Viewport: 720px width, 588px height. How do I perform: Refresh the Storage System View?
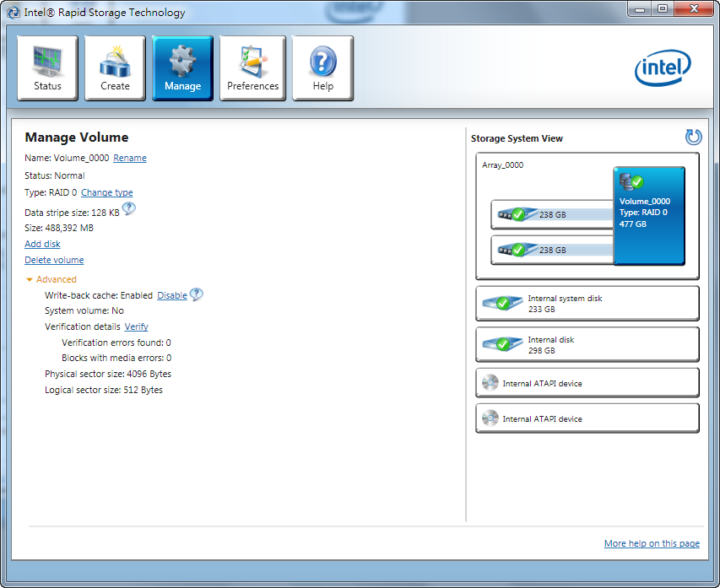click(x=693, y=138)
